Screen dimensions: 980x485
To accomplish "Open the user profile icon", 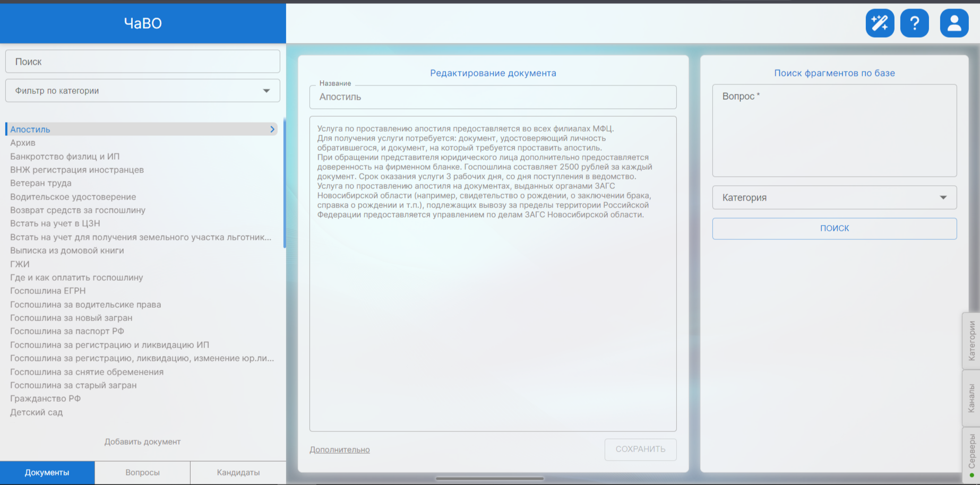I will [954, 23].
